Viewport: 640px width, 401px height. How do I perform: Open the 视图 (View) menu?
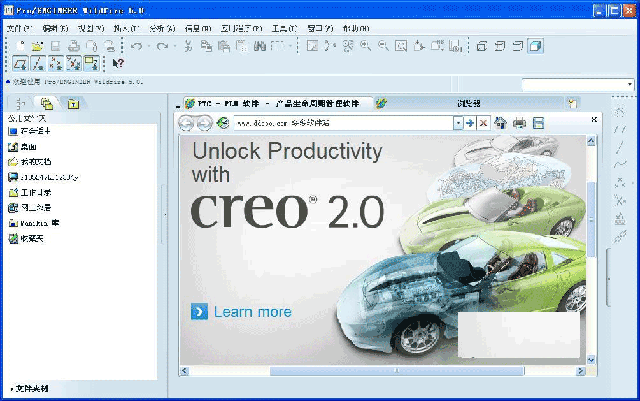(x=91, y=28)
